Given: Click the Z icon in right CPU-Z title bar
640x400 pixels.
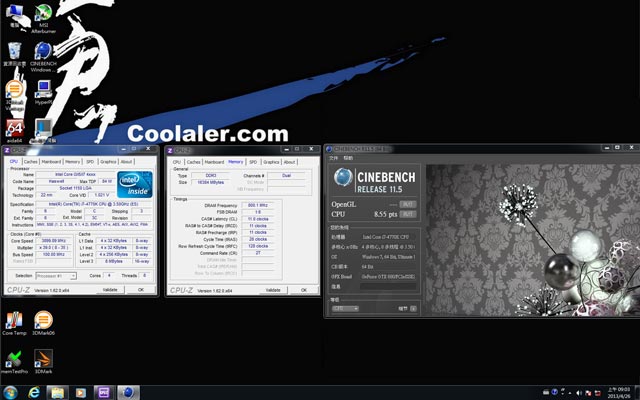Looking at the screenshot, I should click(170, 150).
